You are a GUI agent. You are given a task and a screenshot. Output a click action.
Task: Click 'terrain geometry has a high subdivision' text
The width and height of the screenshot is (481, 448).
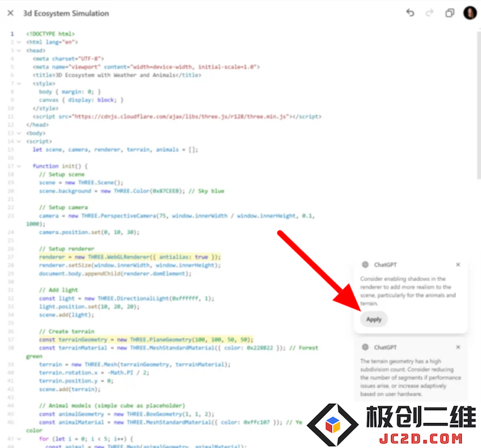click(x=410, y=377)
